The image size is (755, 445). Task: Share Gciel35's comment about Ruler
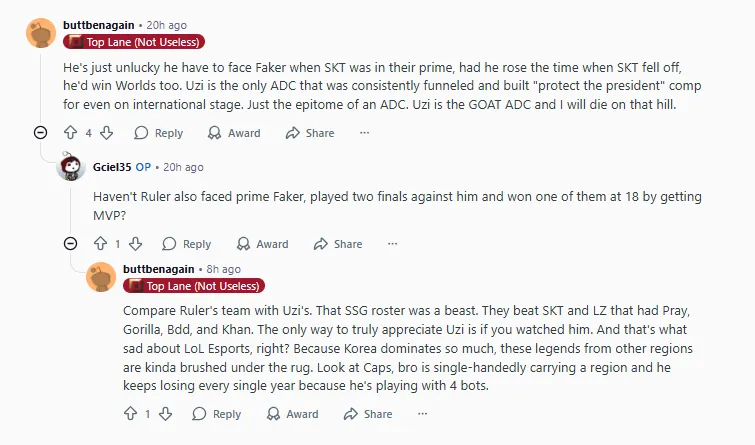[338, 243]
